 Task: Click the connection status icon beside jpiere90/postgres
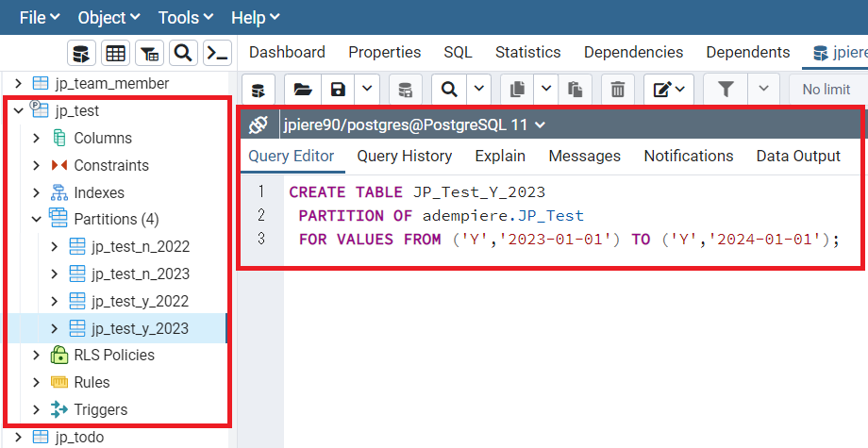[259, 124]
